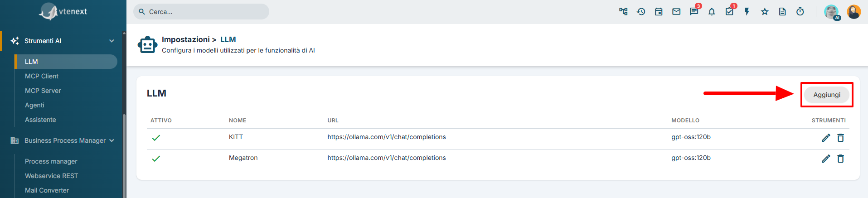This screenshot has height=198, width=868.
Task: Open the recent history clock icon
Action: (x=641, y=12)
